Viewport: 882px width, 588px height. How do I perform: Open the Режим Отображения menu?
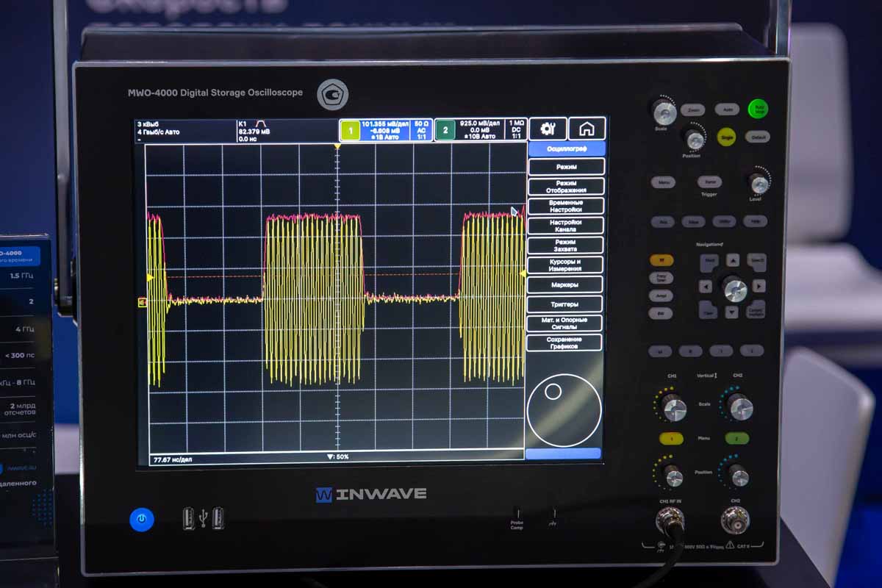[566, 187]
